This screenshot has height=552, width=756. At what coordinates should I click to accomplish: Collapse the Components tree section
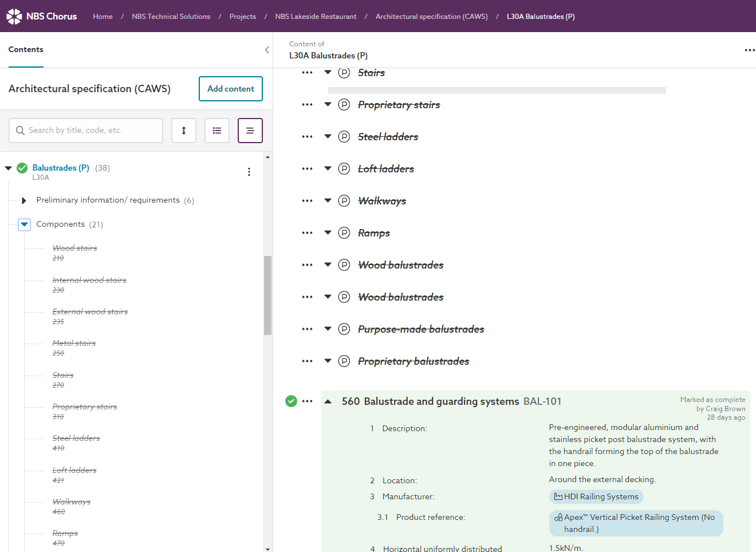(x=24, y=224)
